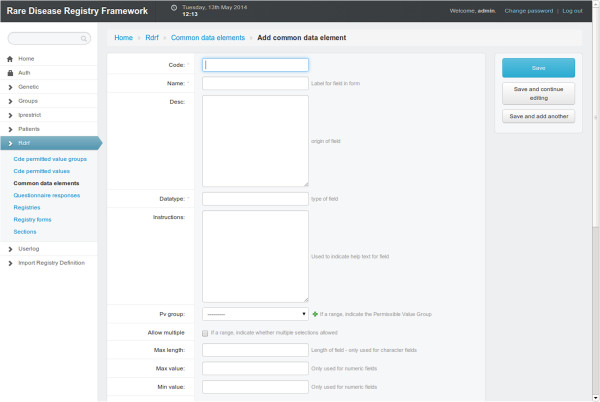Open Questionnaire responses in sidebar

tap(46, 195)
